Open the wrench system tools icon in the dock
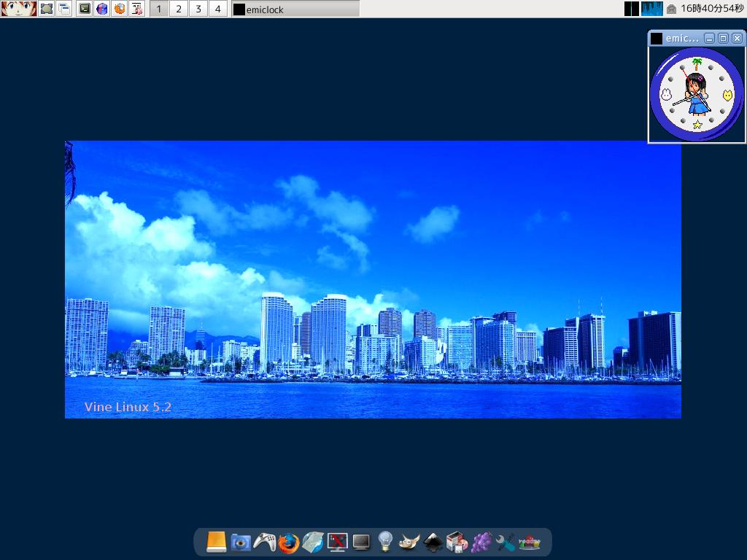Viewport: 747px width, 560px height. [x=507, y=542]
